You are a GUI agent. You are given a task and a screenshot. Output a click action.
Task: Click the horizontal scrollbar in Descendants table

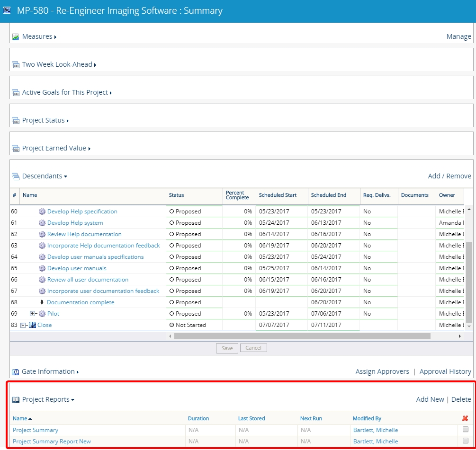(302, 336)
